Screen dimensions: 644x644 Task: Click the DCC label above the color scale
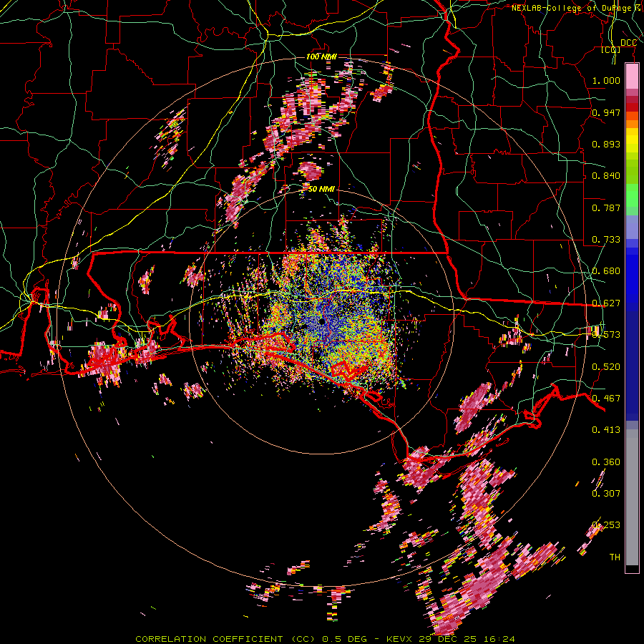[628, 43]
